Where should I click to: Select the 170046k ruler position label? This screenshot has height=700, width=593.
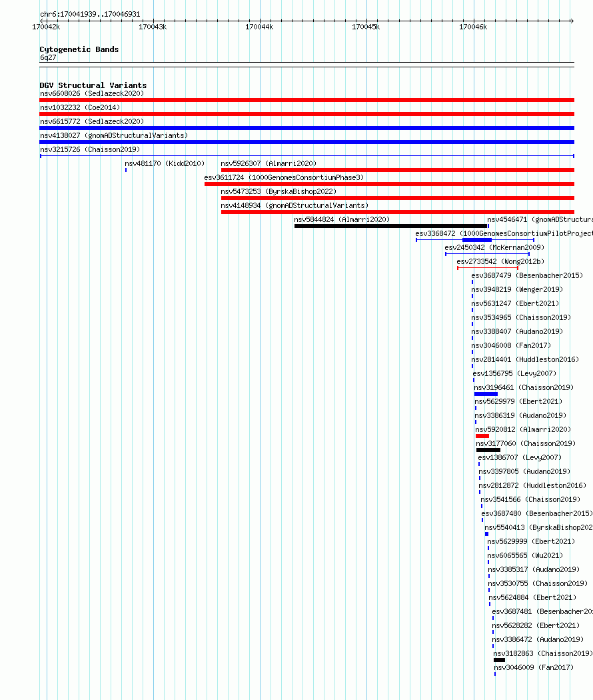[x=473, y=27]
